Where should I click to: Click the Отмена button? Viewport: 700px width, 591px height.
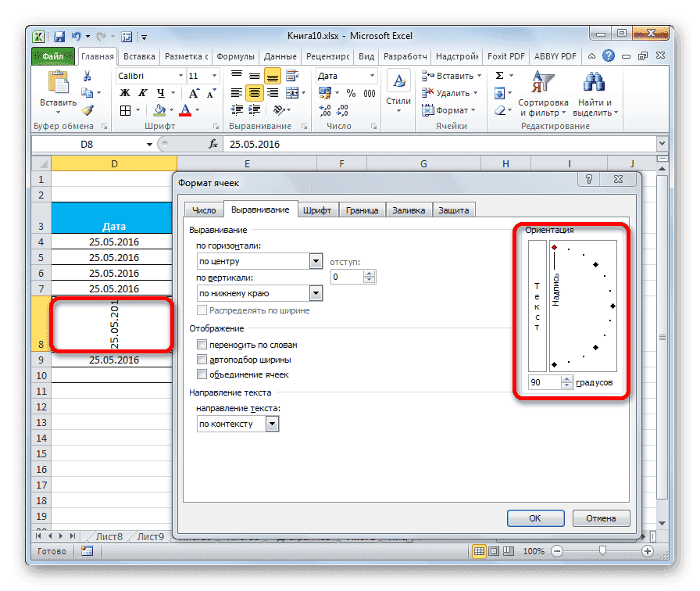coord(601,518)
